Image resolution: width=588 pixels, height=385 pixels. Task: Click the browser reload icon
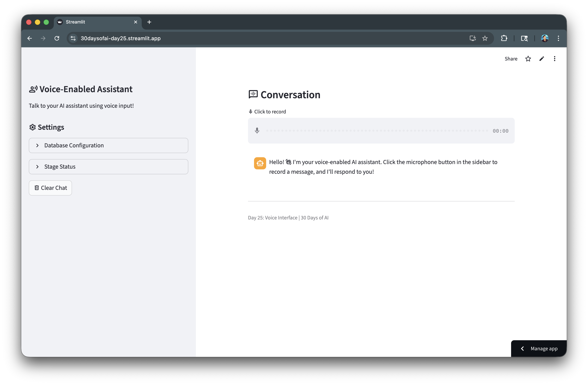pos(57,38)
